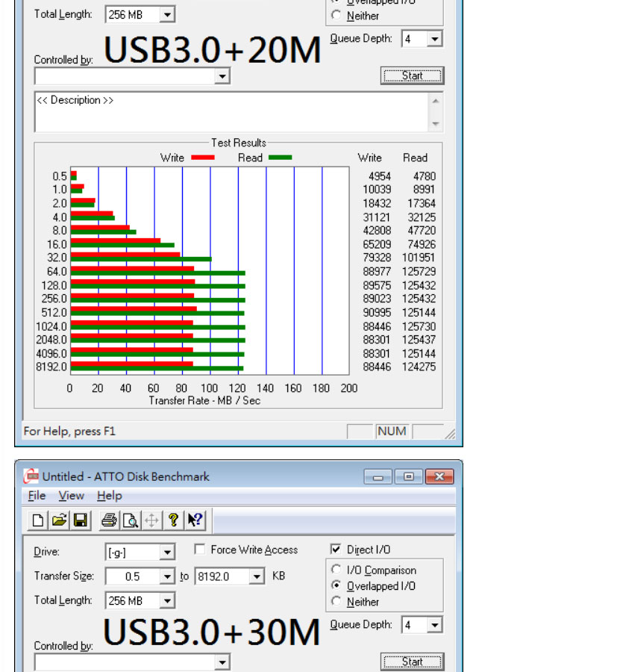Click the Description text box
The image size is (623, 672).
tap(231, 112)
